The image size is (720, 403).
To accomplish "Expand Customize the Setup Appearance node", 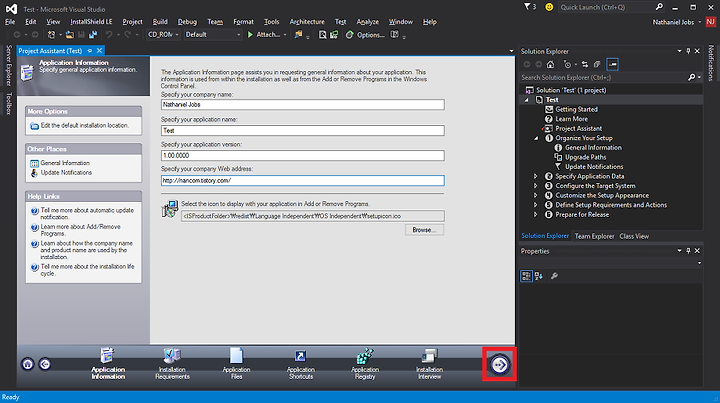I will [535, 196].
